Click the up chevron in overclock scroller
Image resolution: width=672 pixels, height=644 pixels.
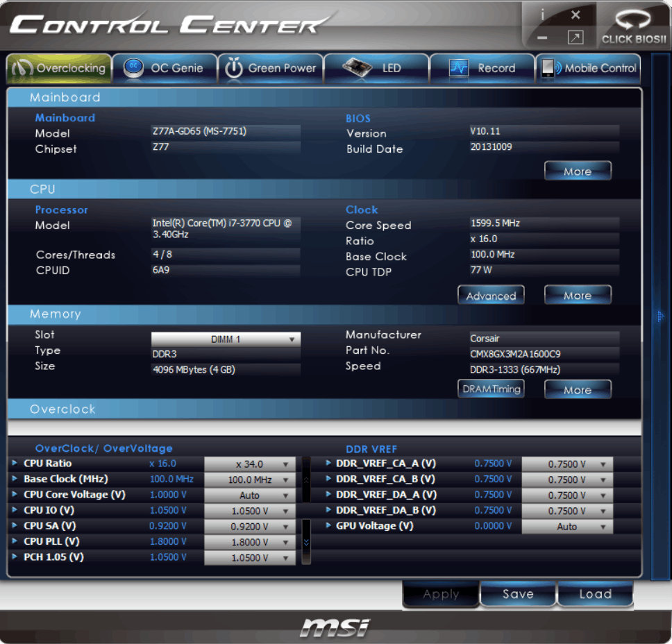306,480
